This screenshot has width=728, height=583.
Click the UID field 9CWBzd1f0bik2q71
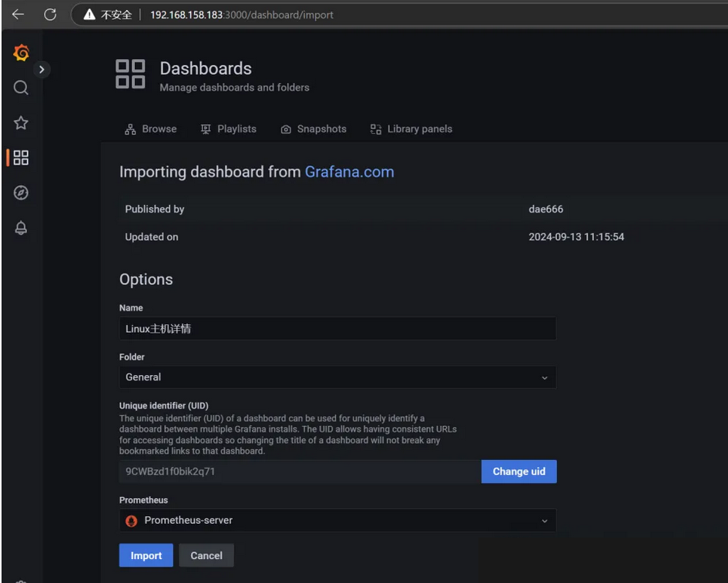pyautogui.click(x=300, y=471)
